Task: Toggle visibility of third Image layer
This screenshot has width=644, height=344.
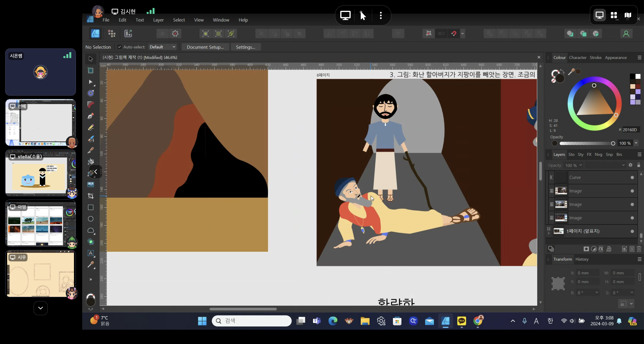Action: pos(632,218)
